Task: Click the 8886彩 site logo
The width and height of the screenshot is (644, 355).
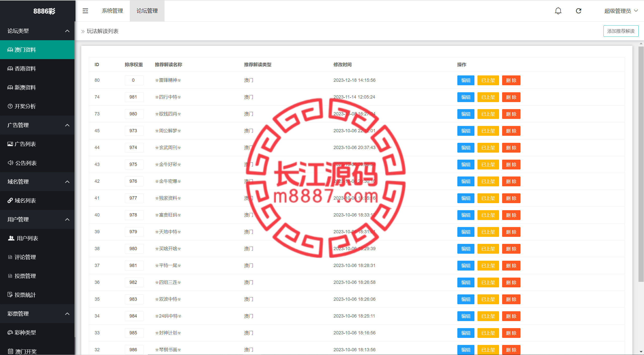Action: tap(44, 11)
